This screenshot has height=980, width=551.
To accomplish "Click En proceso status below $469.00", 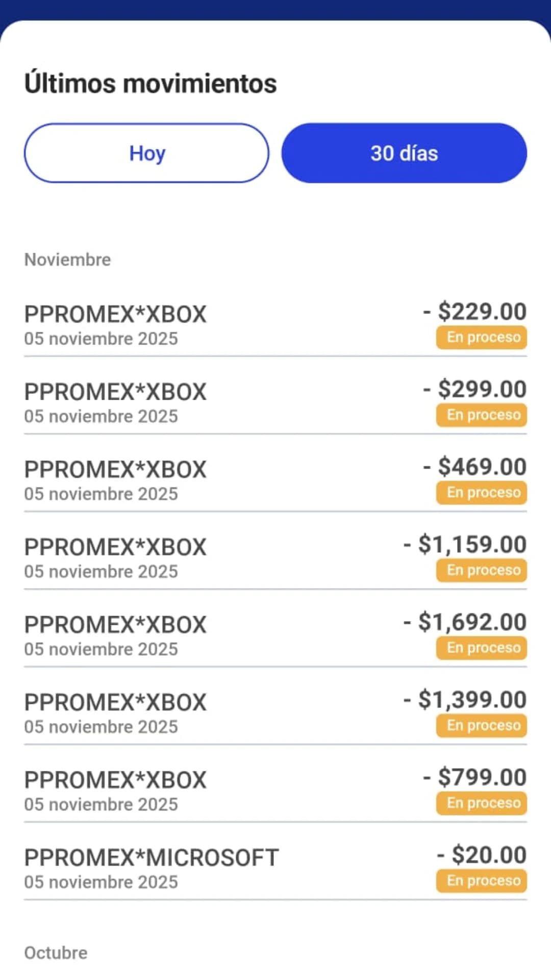I will (x=481, y=493).
